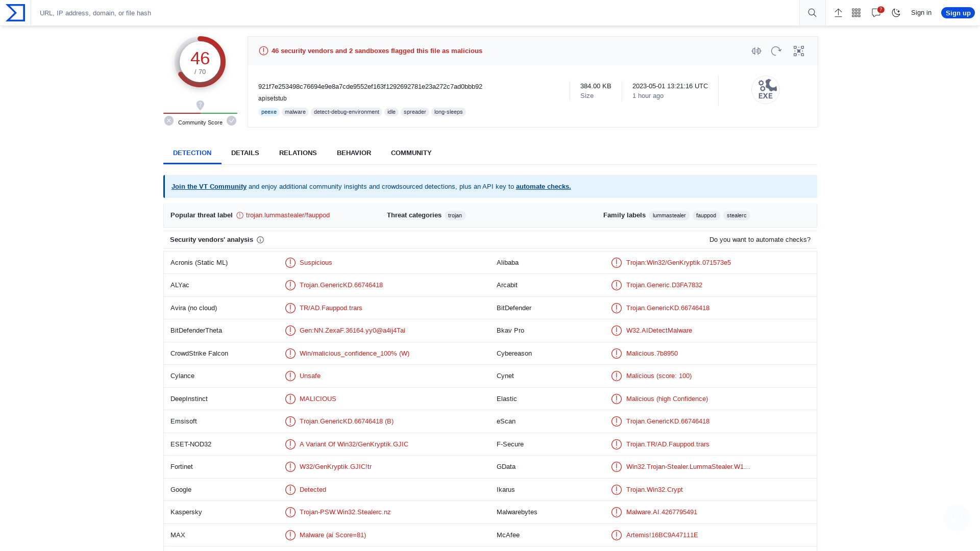Click the popular threat label alert icon

(x=240, y=215)
